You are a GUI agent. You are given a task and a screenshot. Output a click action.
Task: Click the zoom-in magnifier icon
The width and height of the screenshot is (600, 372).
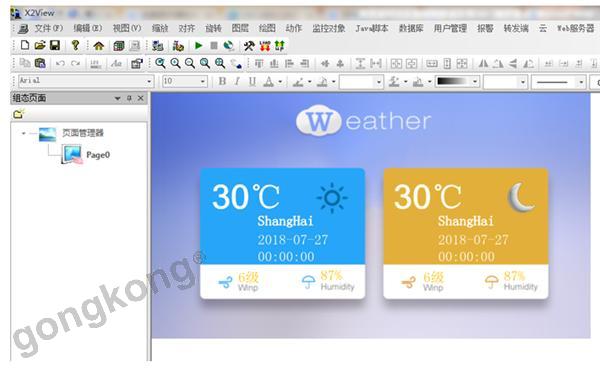tap(175, 64)
